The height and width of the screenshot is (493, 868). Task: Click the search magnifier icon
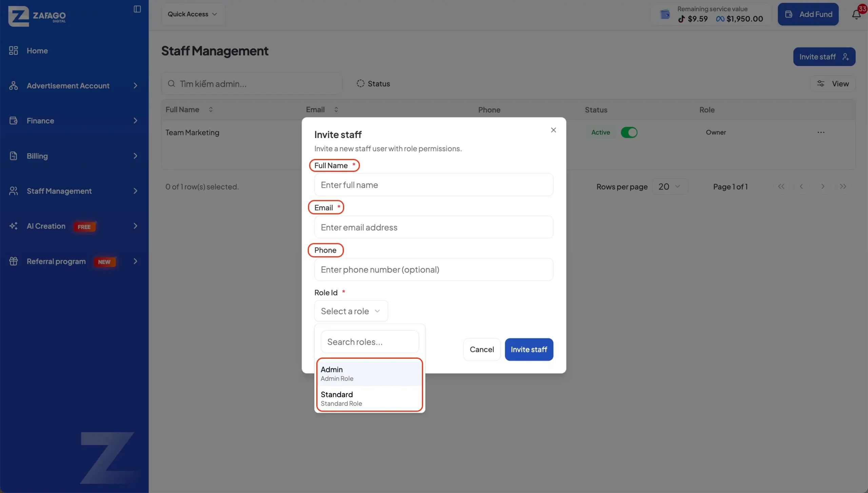[x=172, y=83]
